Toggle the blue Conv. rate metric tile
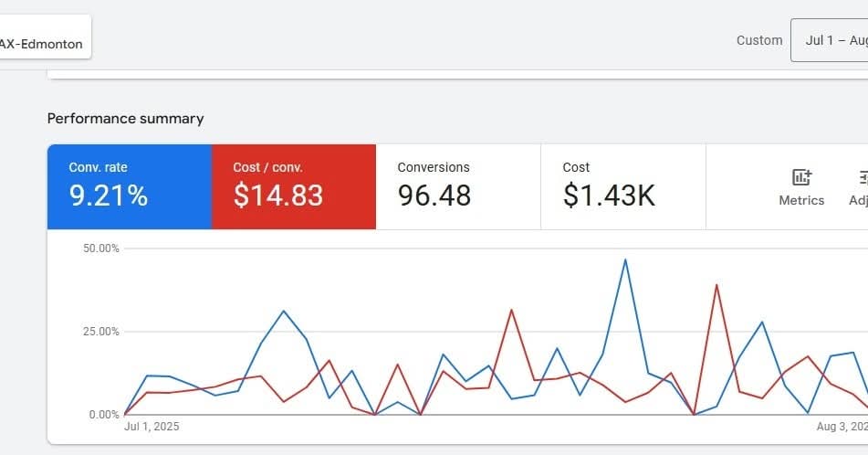Image resolution: width=868 pixels, height=455 pixels. click(130, 186)
